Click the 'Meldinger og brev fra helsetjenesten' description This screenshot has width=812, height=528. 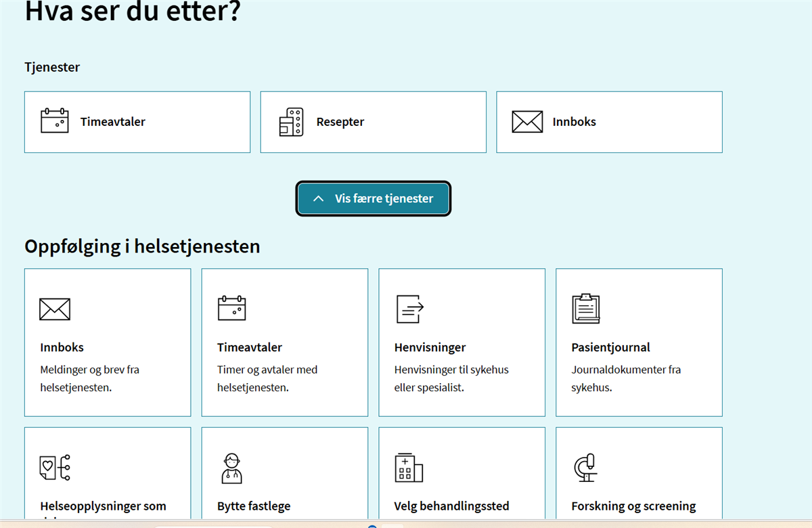(x=89, y=378)
